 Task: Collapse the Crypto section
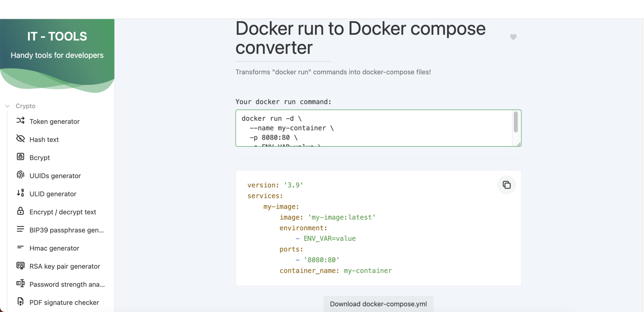tap(7, 106)
